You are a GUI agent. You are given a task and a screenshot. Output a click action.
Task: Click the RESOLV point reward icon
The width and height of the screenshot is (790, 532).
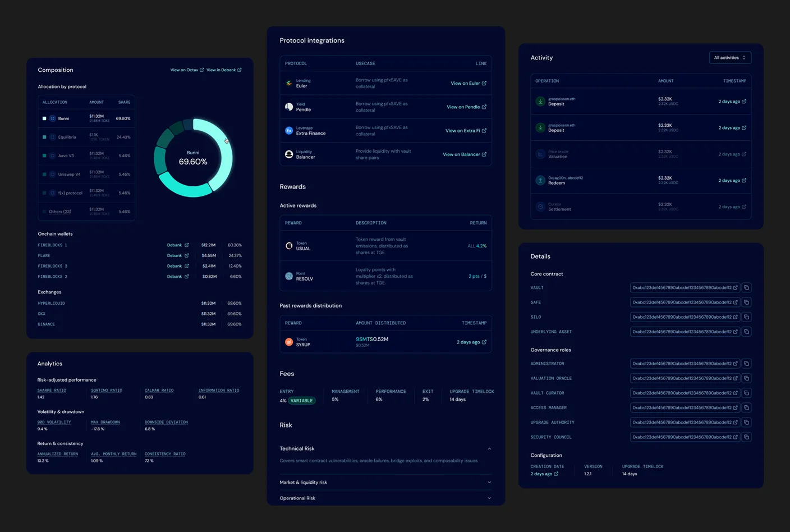289,276
